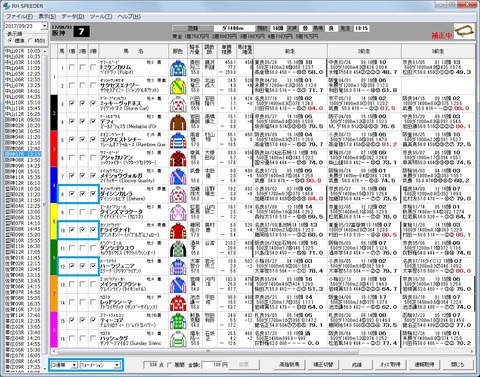Check the 1着 box for horse 16
Image resolution: width=480 pixels, height=377 pixels.
[x=72, y=338]
